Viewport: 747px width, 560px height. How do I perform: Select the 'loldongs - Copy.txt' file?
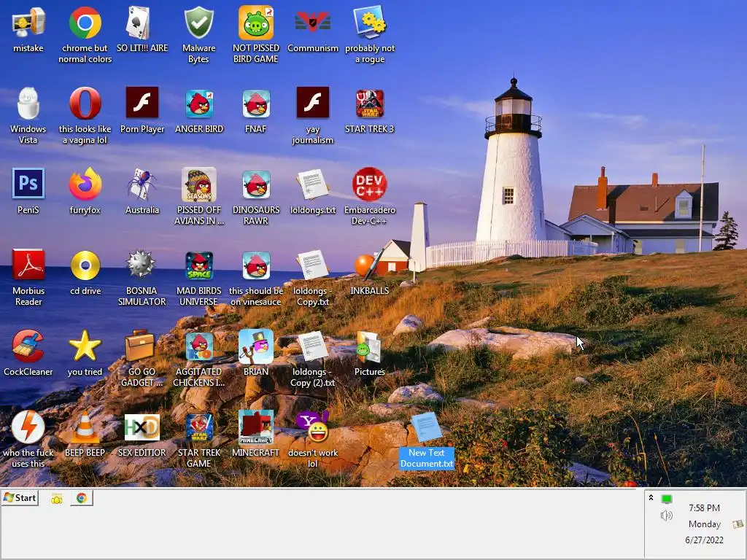pos(312,265)
